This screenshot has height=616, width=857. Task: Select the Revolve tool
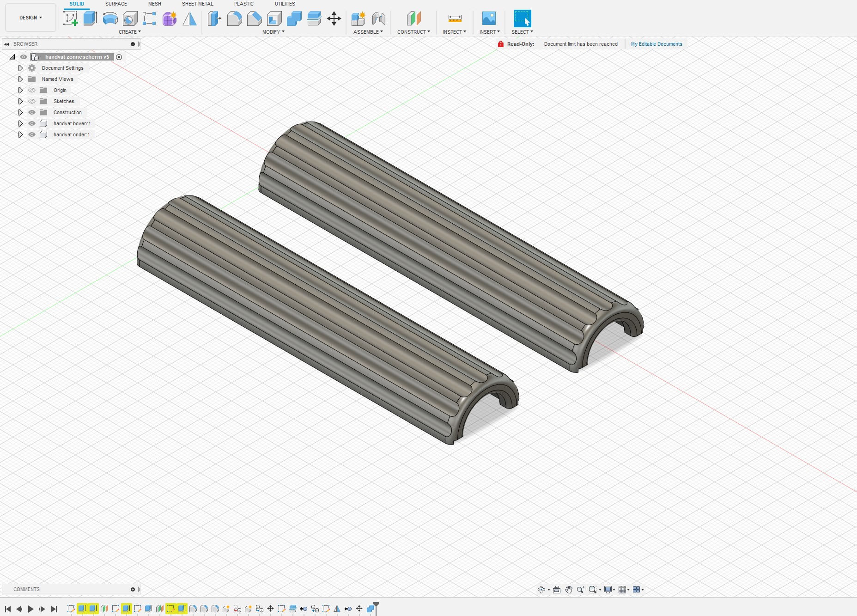coord(110,18)
